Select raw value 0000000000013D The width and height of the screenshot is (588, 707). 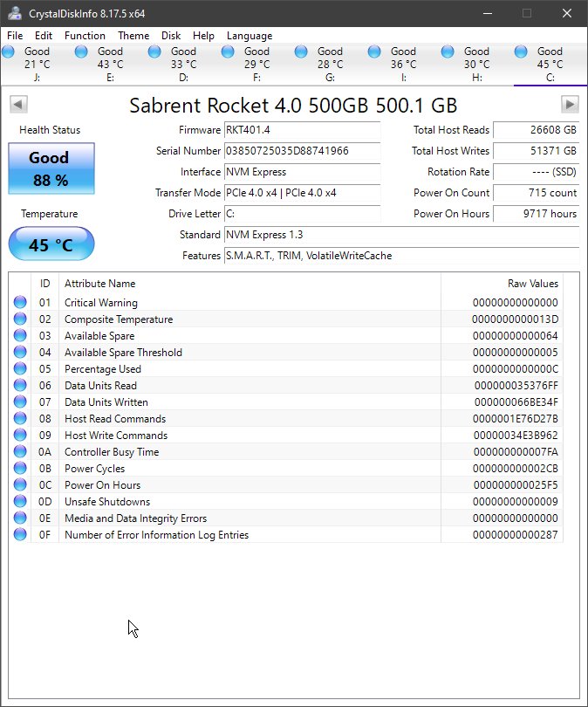[515, 319]
